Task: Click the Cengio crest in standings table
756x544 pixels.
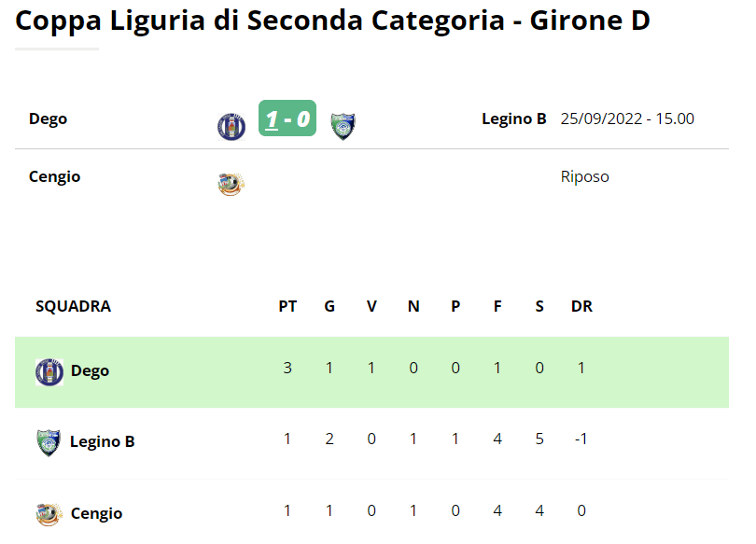Action: tap(49, 514)
